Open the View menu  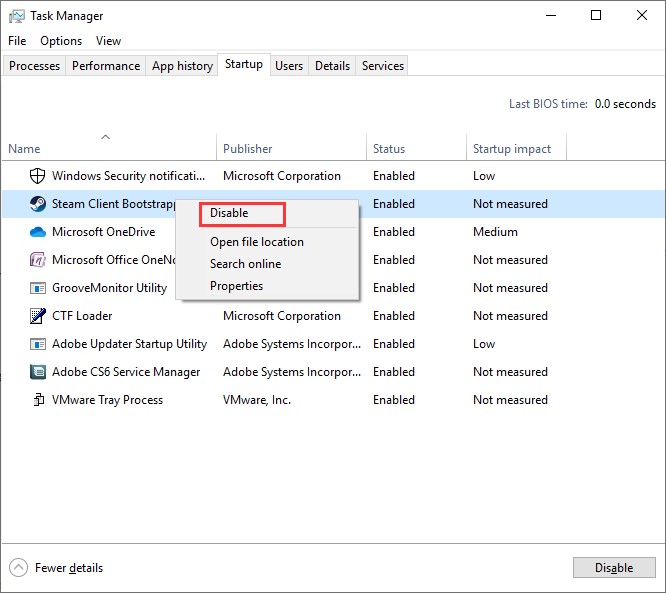point(108,41)
